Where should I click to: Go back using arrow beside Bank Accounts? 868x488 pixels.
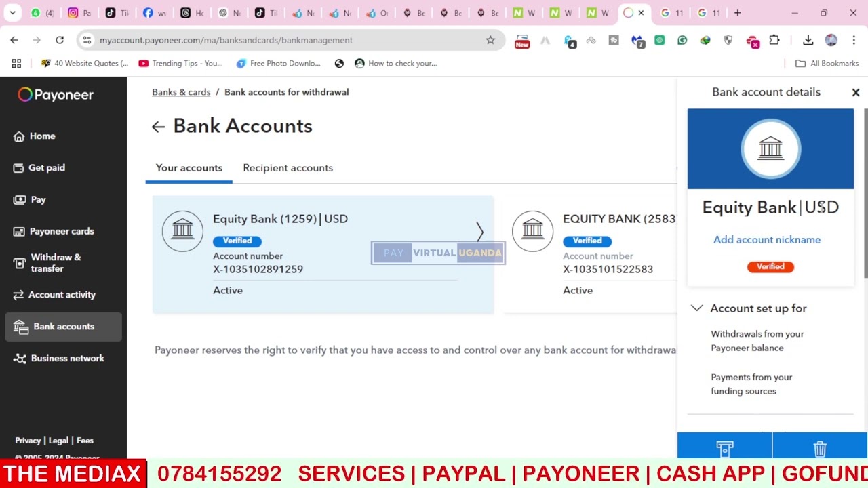[158, 127]
